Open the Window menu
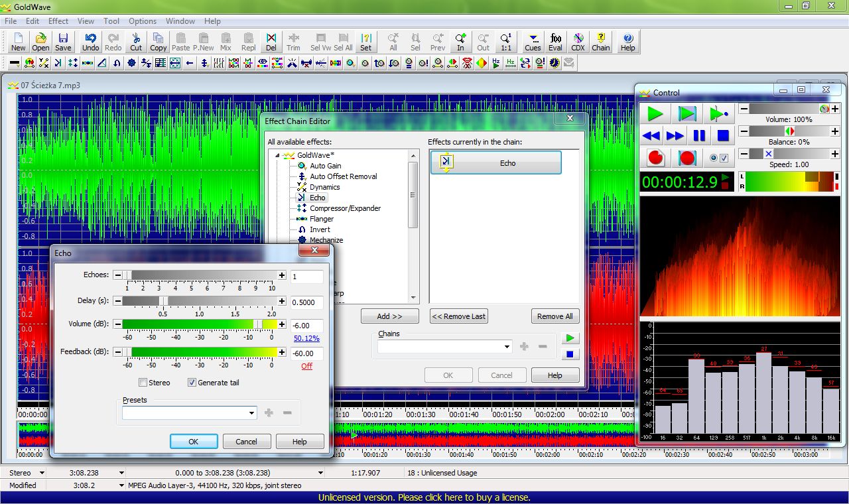The image size is (849, 504). coord(180,21)
